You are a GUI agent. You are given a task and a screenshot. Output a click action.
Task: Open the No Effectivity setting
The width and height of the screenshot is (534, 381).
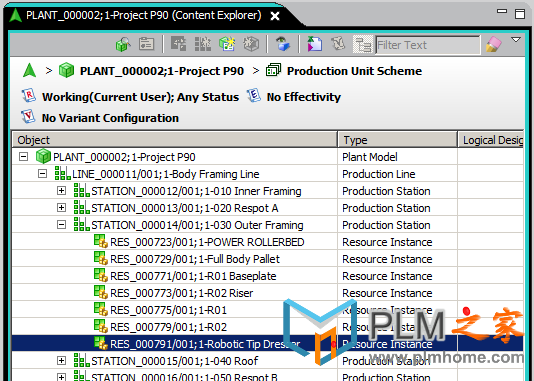tap(303, 97)
